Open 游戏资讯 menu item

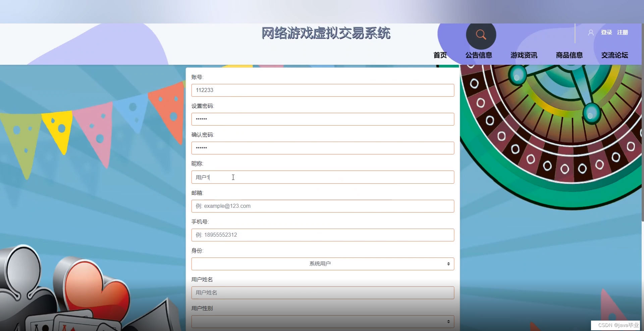click(x=524, y=55)
